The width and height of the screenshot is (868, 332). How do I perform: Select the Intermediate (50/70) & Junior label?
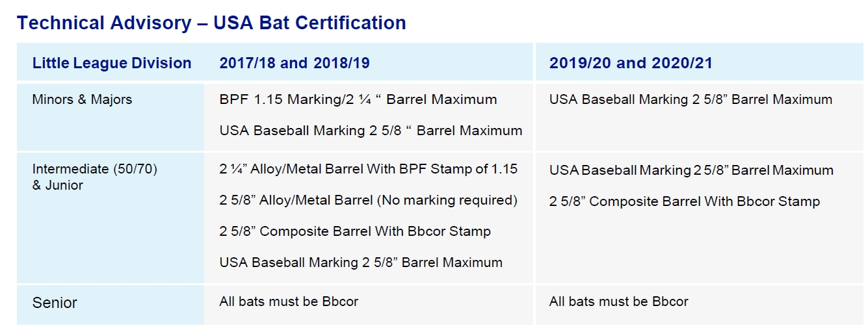[95, 177]
